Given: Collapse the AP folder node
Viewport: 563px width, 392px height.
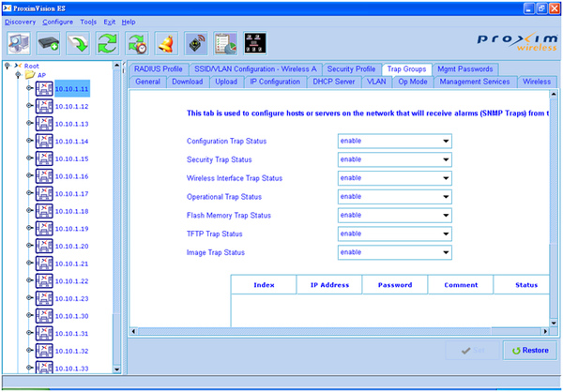Looking at the screenshot, I should (x=19, y=74).
